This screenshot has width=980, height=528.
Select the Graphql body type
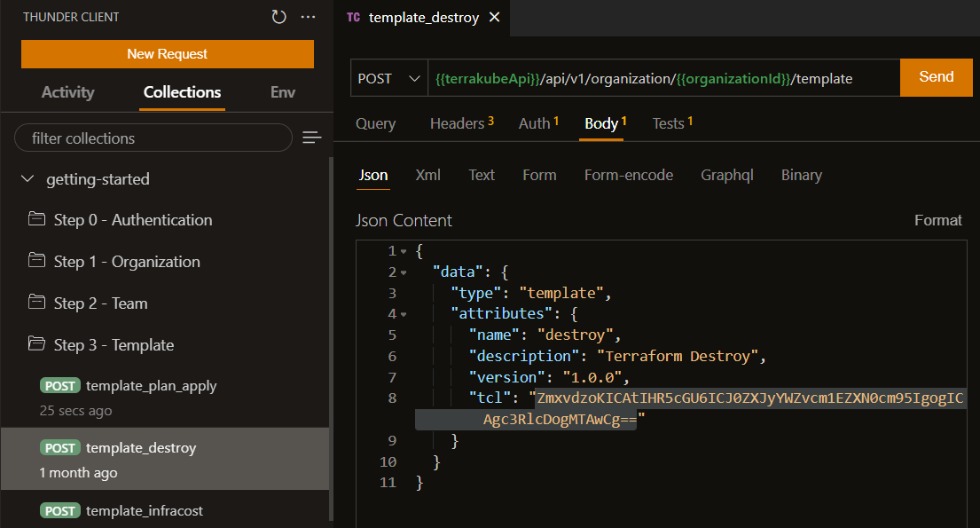tap(726, 175)
